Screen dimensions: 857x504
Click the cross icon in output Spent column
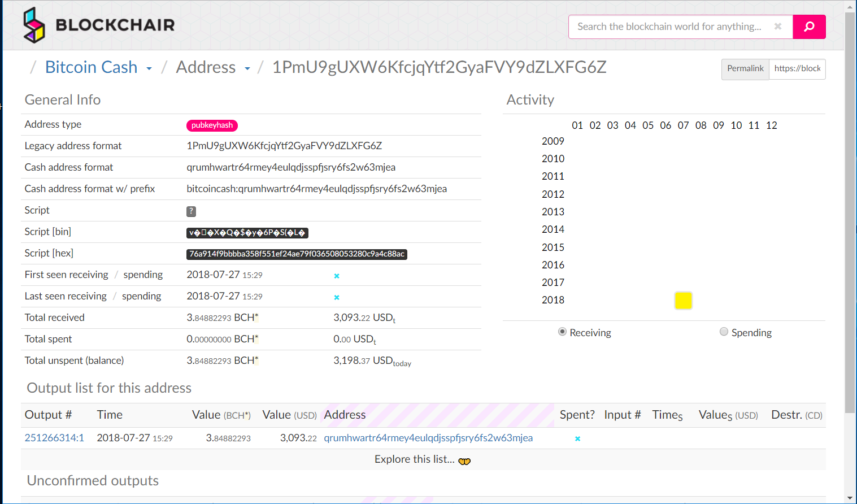(x=577, y=438)
